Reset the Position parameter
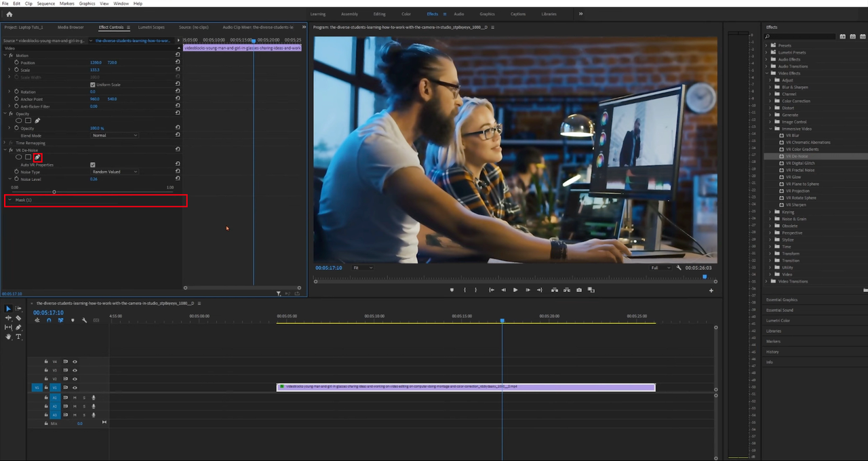 tap(178, 62)
